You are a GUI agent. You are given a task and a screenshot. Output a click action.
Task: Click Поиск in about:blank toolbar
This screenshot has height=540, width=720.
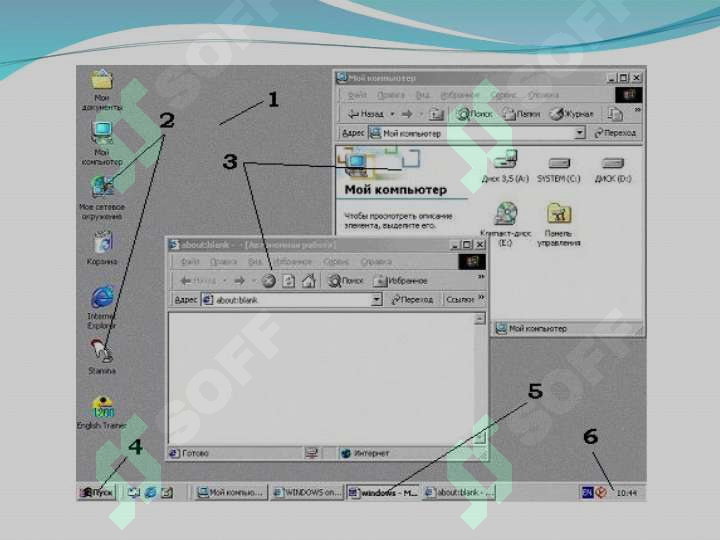pos(345,281)
